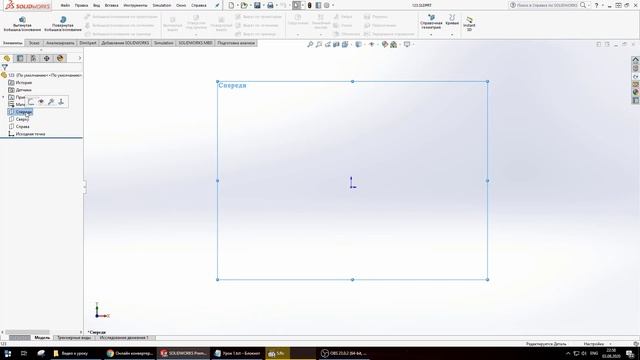Switch to SOLIDWORKS MBD ribbon tab
Viewport: 640px width, 360px height.
(196, 43)
